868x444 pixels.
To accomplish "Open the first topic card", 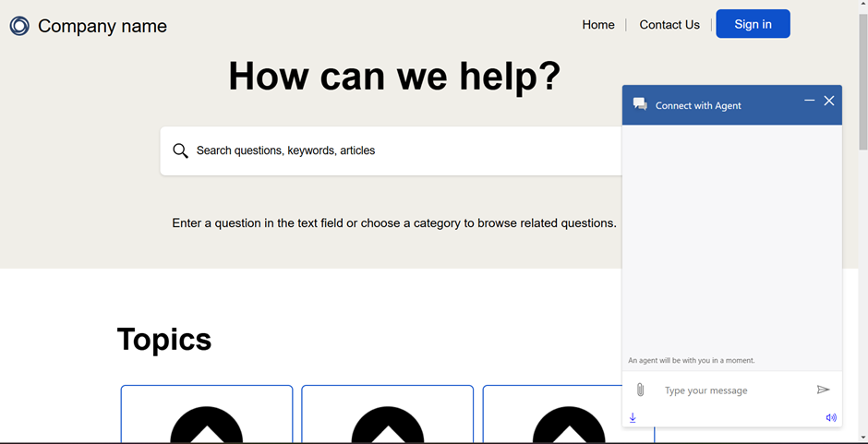I will point(207,414).
